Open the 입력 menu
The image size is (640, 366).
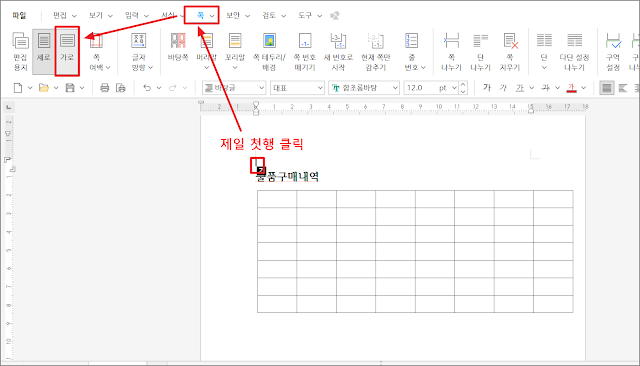tap(136, 16)
